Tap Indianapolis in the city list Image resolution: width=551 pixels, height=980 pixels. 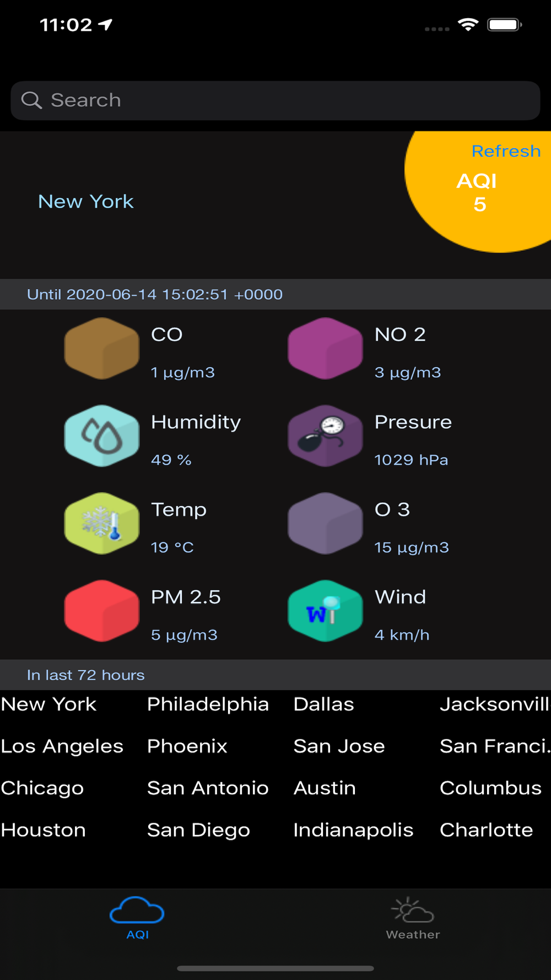click(353, 830)
